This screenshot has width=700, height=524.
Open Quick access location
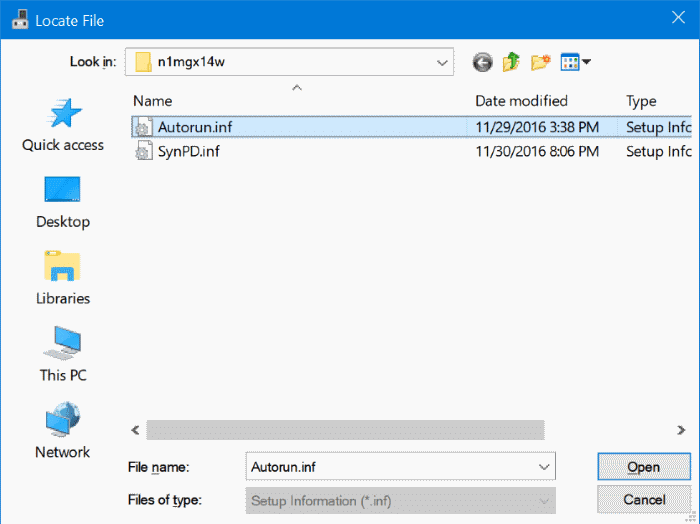point(63,125)
